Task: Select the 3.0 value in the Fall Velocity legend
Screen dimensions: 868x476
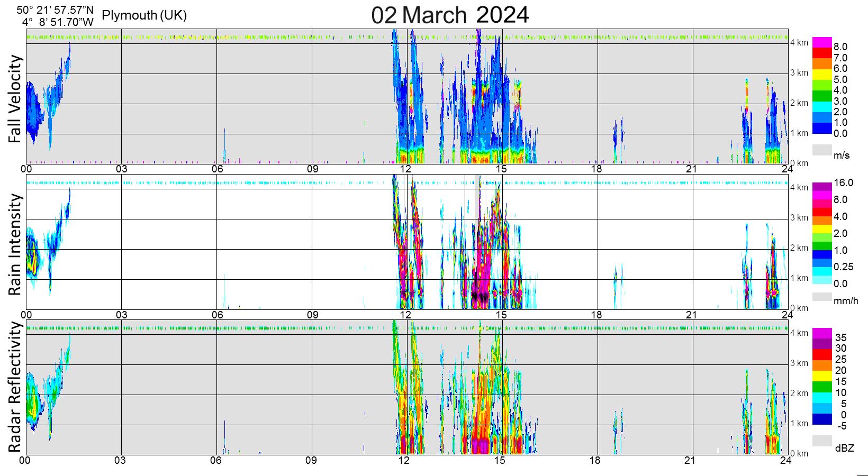Action: tap(840, 101)
